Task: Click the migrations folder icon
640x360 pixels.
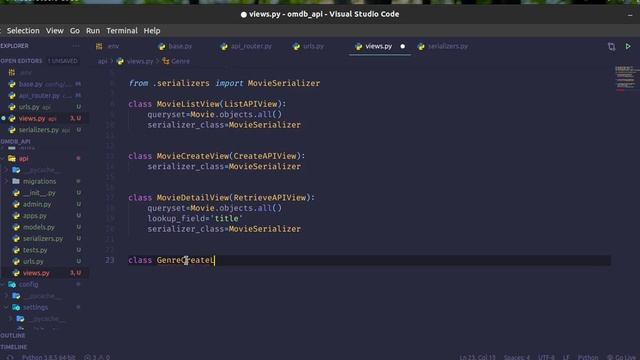Action: tap(16, 181)
